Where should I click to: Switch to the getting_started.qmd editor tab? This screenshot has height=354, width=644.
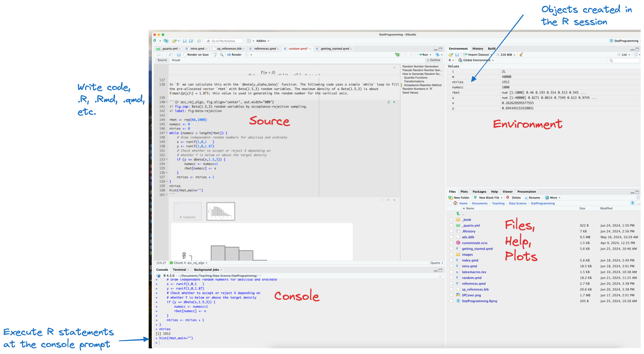click(x=335, y=49)
